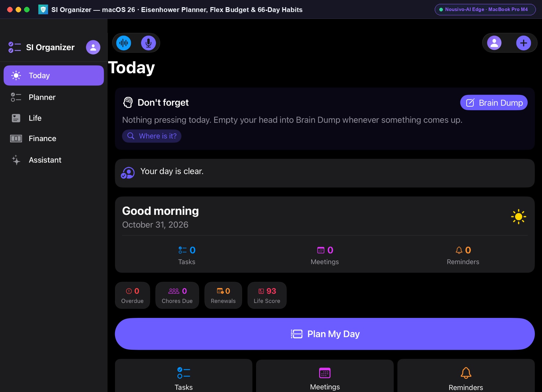Click the Where is it? search button
The height and width of the screenshot is (392, 542).
[x=152, y=136]
